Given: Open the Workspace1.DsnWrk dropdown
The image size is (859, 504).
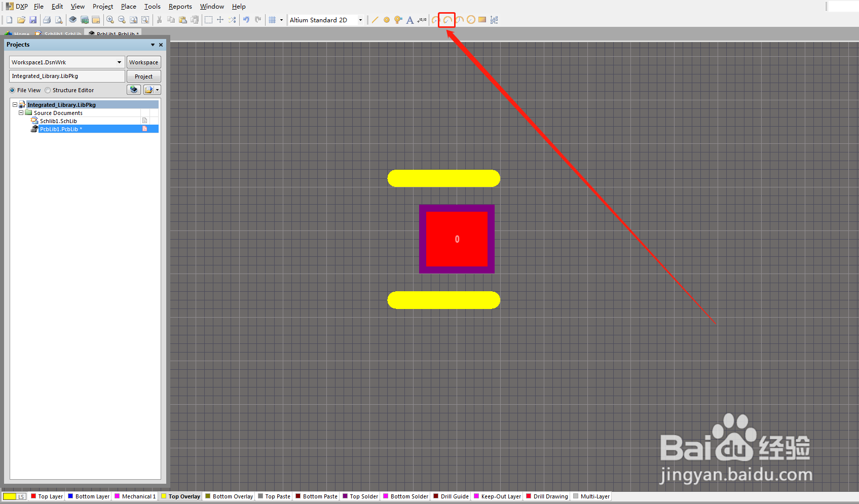Looking at the screenshot, I should pyautogui.click(x=119, y=62).
